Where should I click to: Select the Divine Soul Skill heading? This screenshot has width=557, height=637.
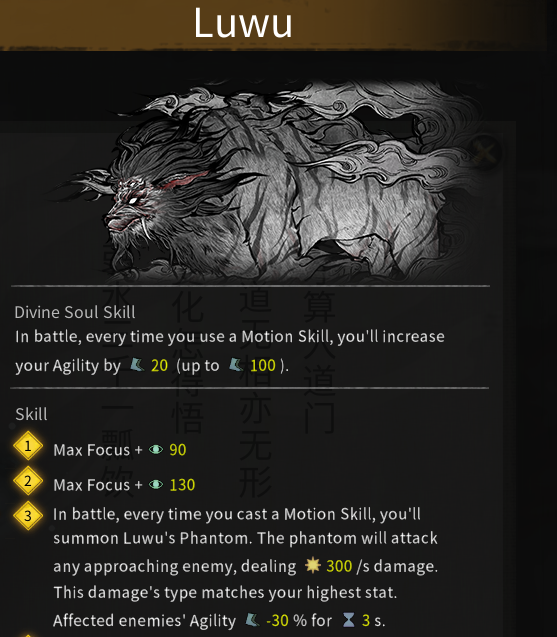[75, 312]
